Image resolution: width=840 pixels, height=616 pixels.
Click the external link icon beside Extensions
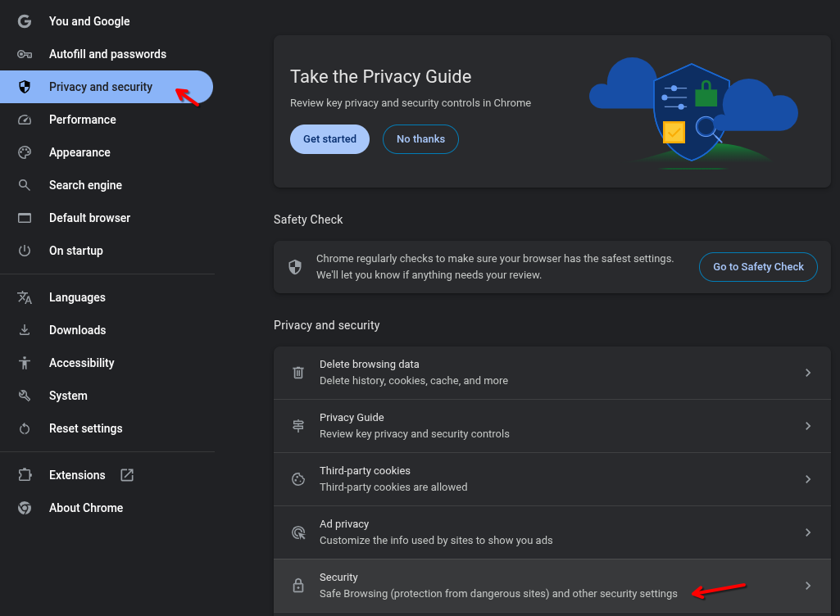(x=127, y=475)
